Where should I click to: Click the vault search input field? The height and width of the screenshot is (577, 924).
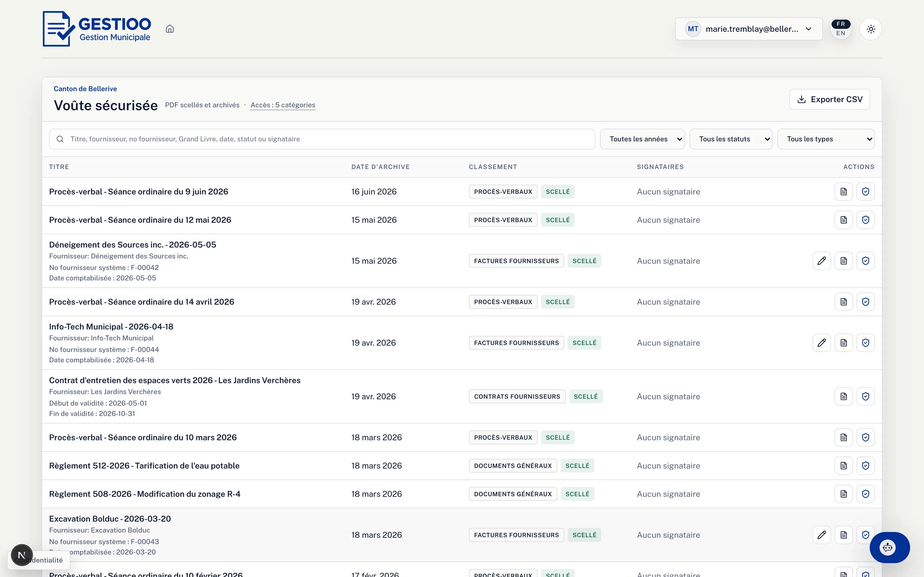pos(322,139)
